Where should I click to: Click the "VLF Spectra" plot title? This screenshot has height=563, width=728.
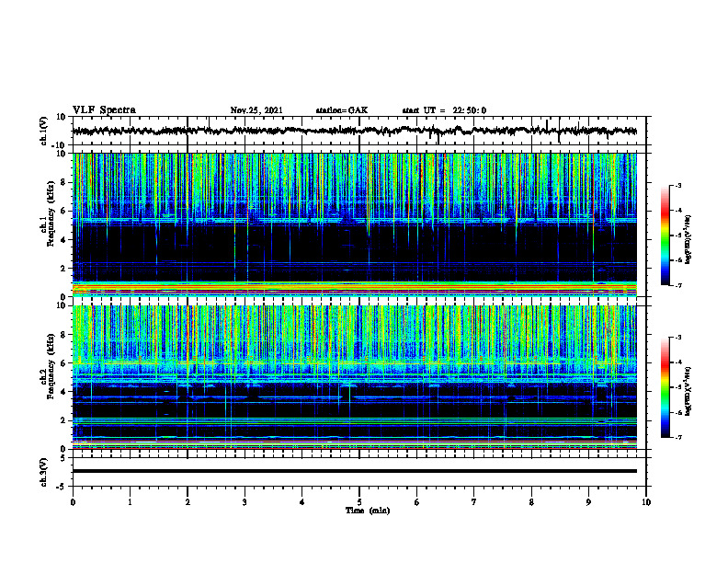click(x=104, y=110)
